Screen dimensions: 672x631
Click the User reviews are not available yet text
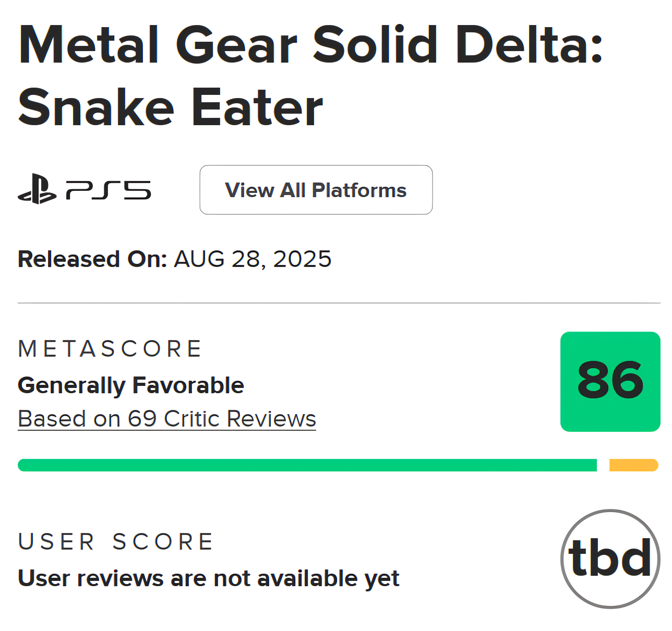(209, 578)
